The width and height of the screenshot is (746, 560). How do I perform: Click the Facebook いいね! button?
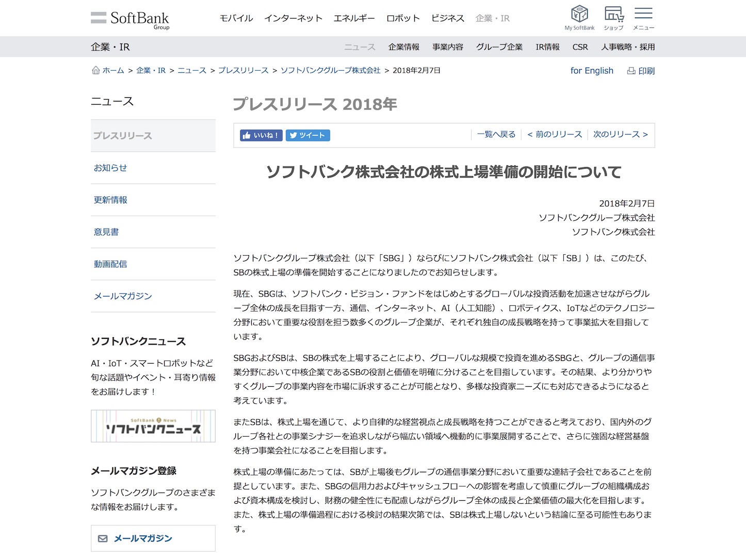pyautogui.click(x=261, y=135)
